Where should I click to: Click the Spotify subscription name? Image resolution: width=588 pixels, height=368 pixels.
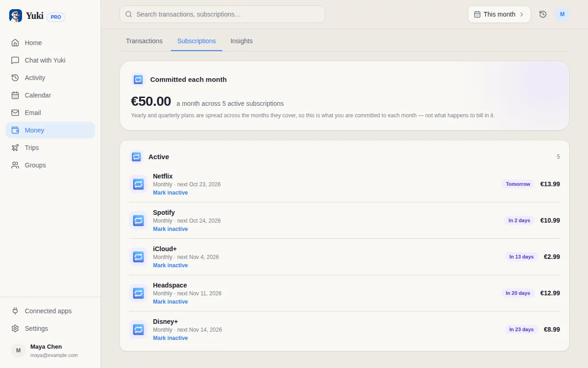tap(164, 213)
